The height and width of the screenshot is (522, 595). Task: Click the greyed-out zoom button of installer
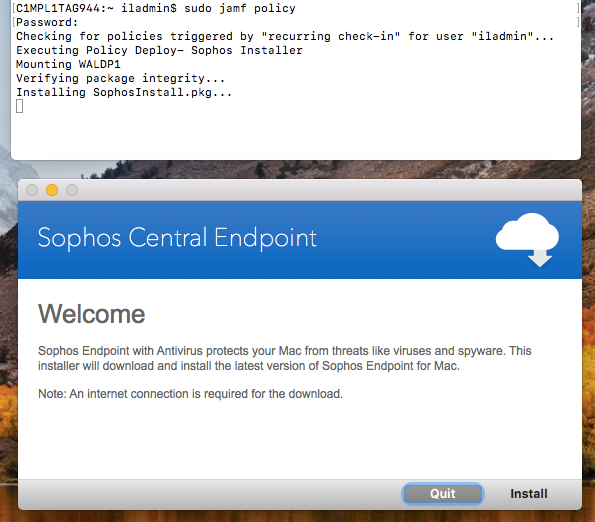(72, 190)
